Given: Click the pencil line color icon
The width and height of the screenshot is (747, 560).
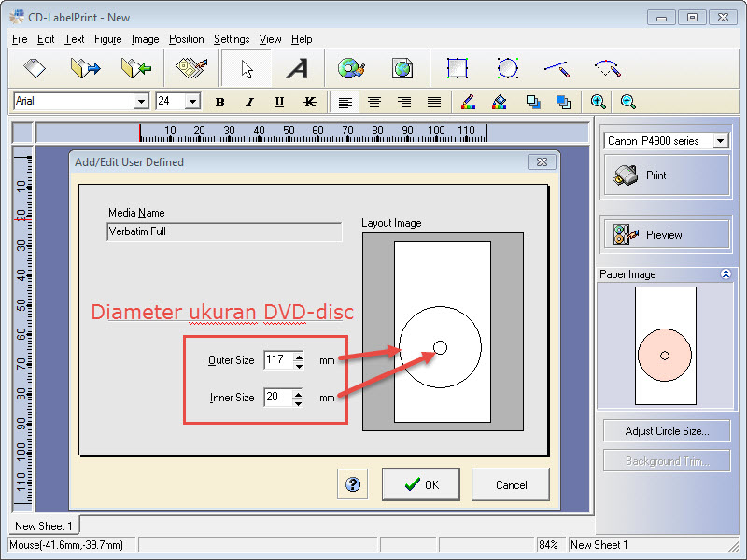Looking at the screenshot, I should 469,102.
